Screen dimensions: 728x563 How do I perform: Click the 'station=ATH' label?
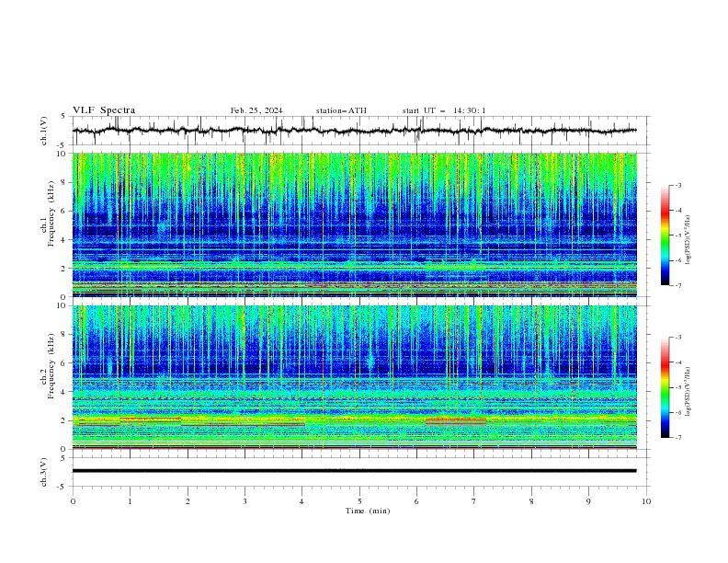tap(341, 110)
